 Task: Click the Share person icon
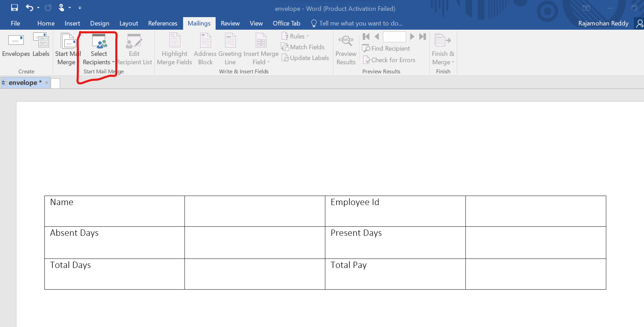coord(639,23)
